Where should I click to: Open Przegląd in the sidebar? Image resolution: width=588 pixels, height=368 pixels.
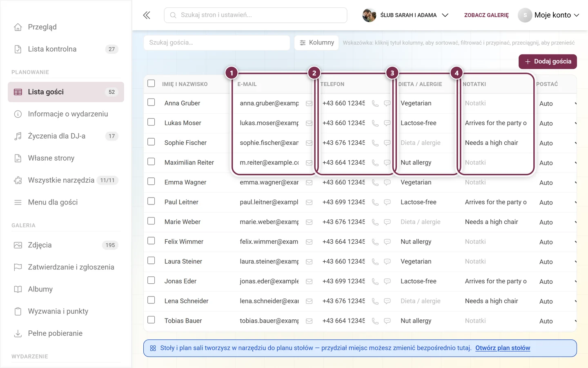(66, 27)
